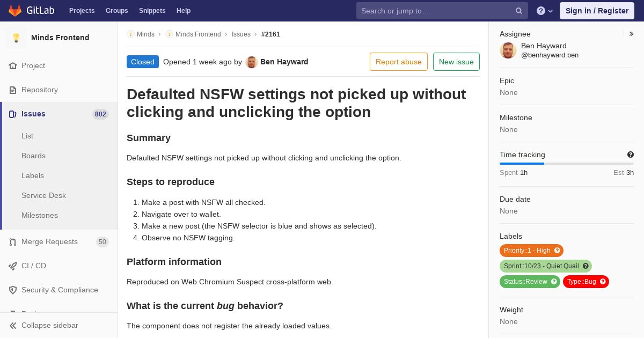Open Repository from the sidebar icon
644x338 pixels.
click(x=13, y=90)
